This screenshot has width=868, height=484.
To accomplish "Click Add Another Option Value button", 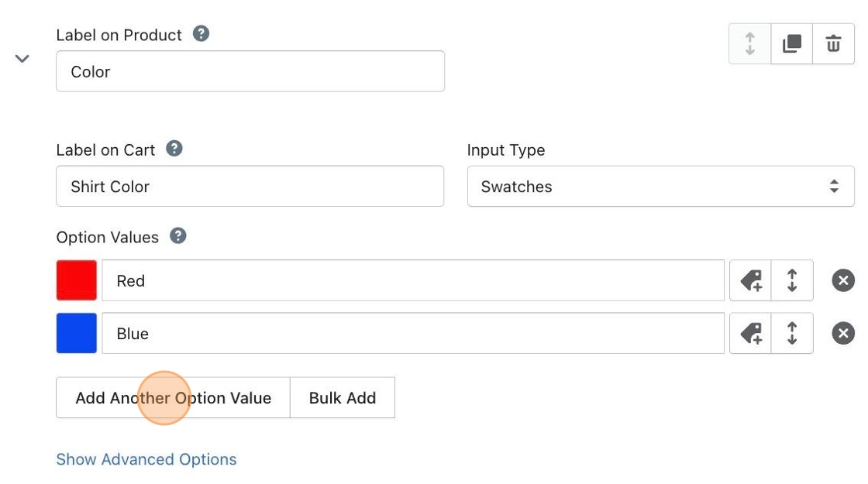I will 173,398.
